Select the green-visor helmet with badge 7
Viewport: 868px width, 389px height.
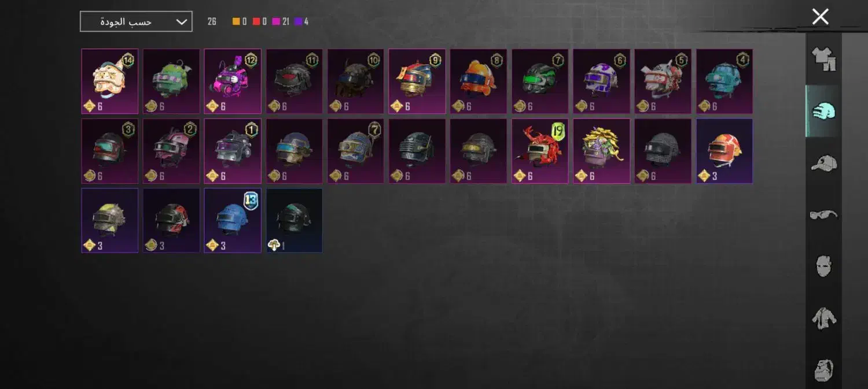click(540, 81)
